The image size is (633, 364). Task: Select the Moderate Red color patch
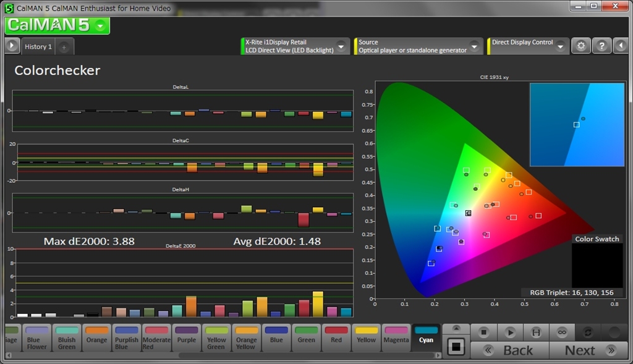pyautogui.click(x=156, y=337)
